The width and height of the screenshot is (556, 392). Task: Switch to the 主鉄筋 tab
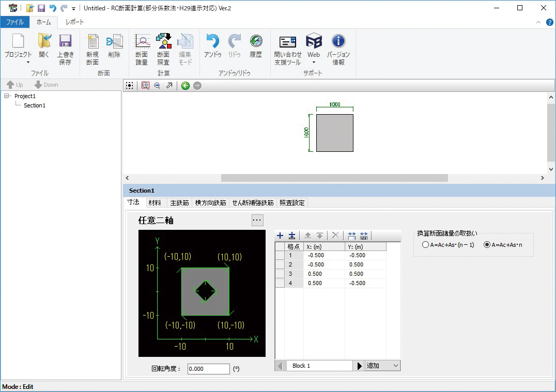coord(179,203)
